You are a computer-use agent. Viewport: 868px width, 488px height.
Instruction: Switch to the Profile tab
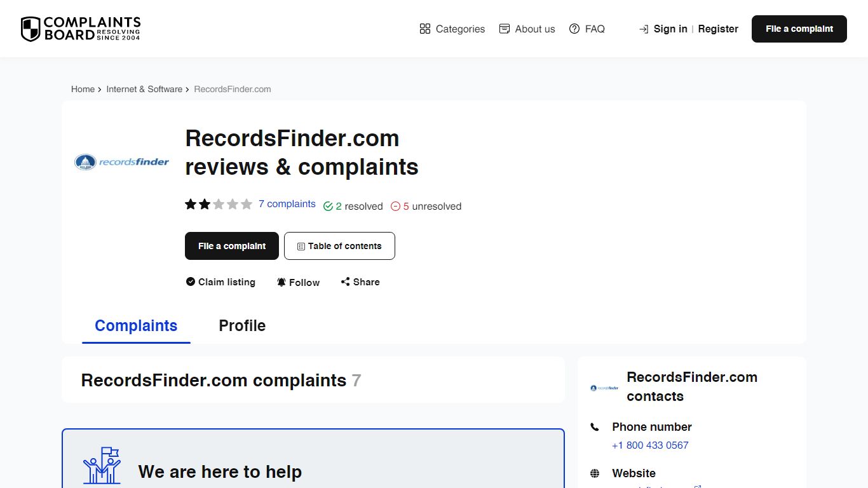click(x=242, y=326)
